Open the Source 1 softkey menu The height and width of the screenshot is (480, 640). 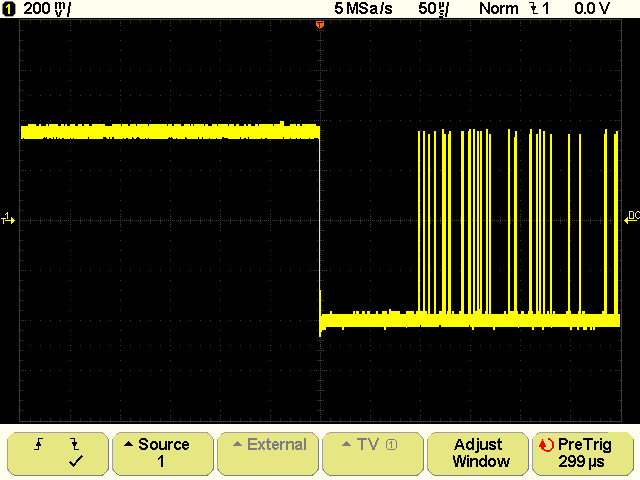pos(163,453)
